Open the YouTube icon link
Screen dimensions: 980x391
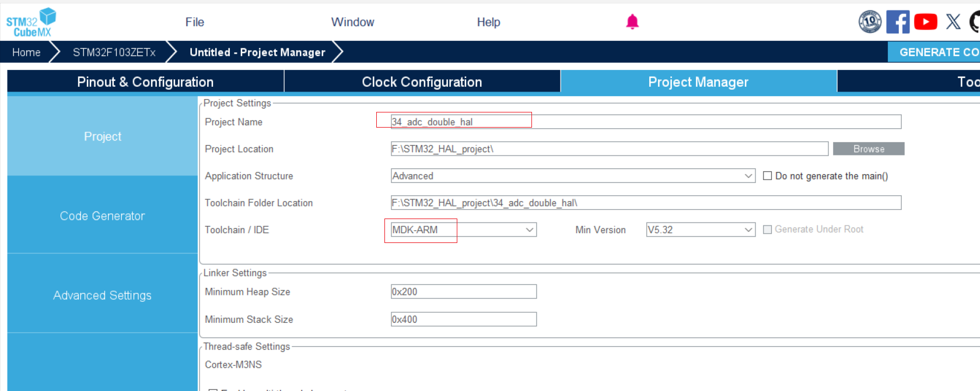click(x=926, y=22)
